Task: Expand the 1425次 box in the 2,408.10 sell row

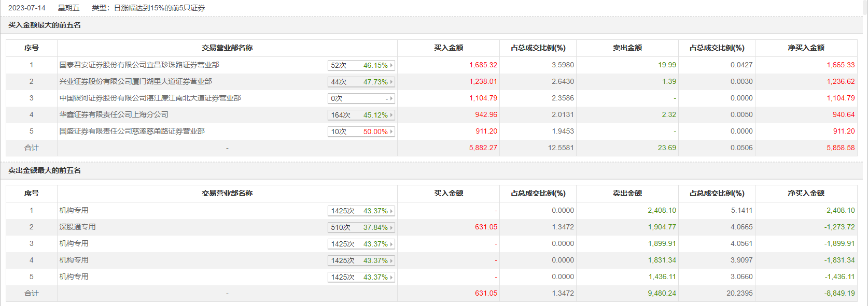Action: pos(361,211)
